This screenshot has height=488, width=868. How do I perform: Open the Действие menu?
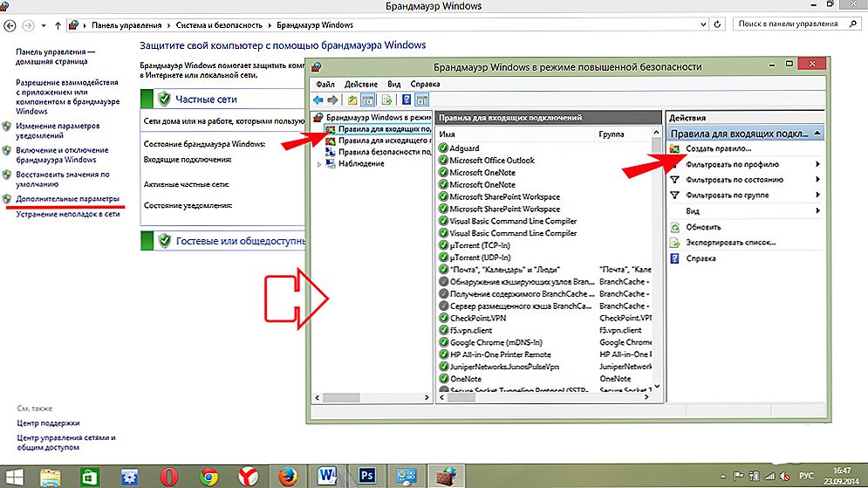click(x=361, y=84)
